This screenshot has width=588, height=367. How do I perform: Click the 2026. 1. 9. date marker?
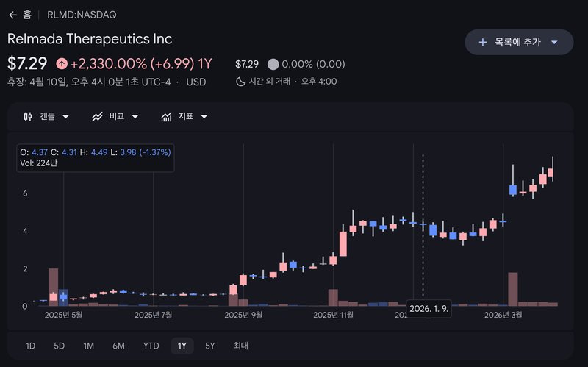(429, 309)
